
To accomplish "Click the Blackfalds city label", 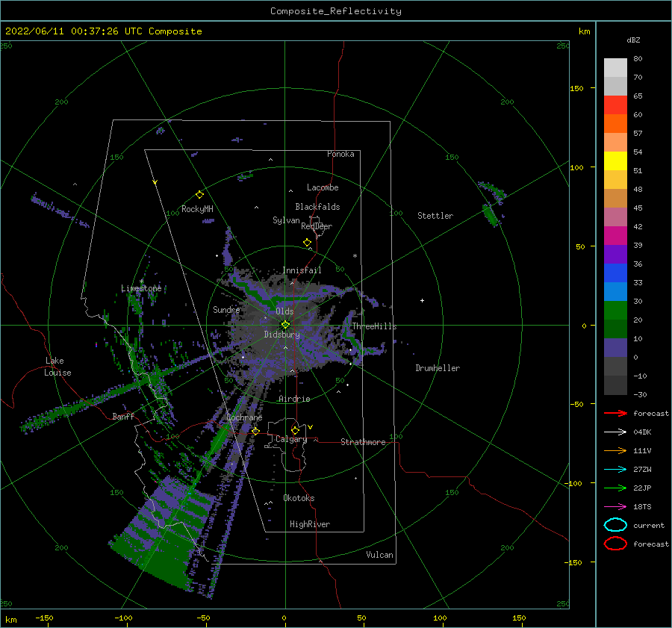I will [317, 207].
